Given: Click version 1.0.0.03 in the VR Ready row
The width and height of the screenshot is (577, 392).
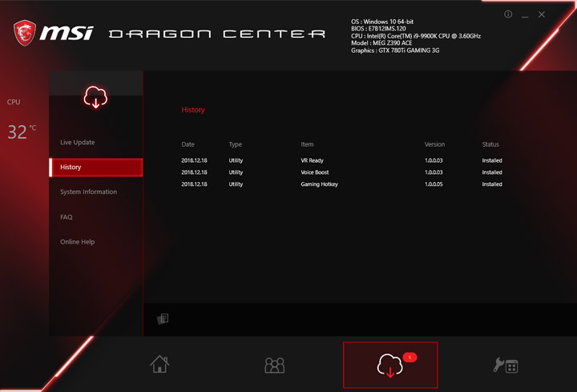Looking at the screenshot, I should click(434, 160).
